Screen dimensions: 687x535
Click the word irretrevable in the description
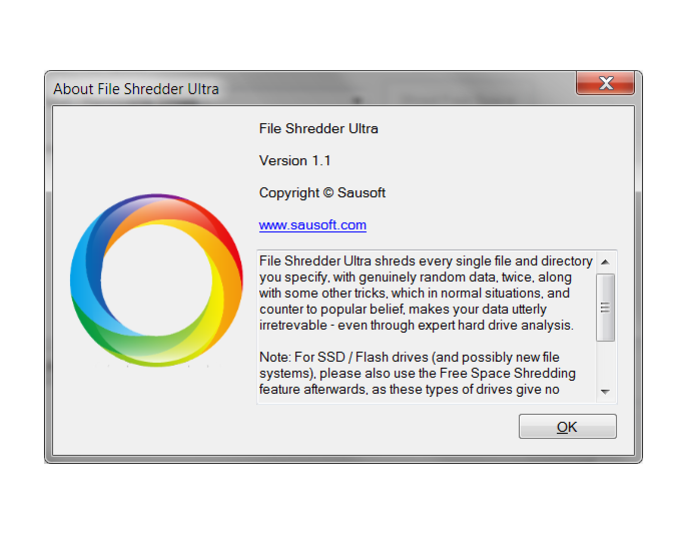pos(293,325)
